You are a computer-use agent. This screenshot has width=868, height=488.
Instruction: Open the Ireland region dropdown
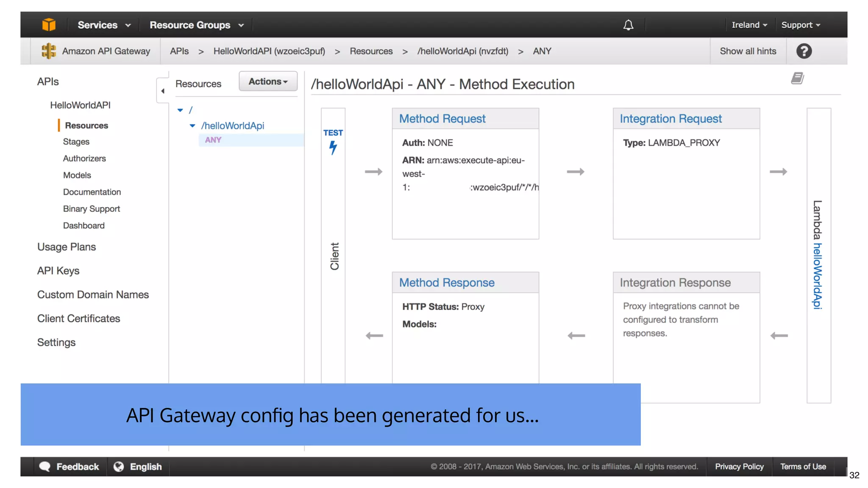pos(749,25)
